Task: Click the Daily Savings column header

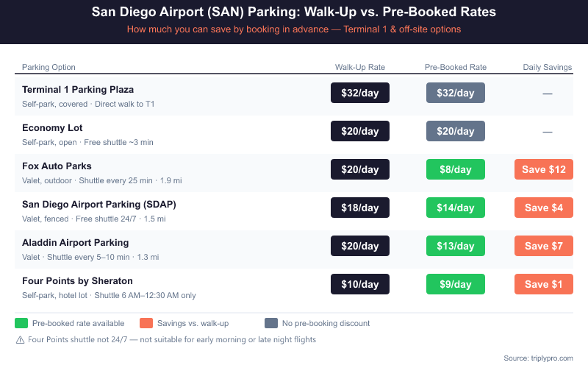Action: tap(547, 67)
